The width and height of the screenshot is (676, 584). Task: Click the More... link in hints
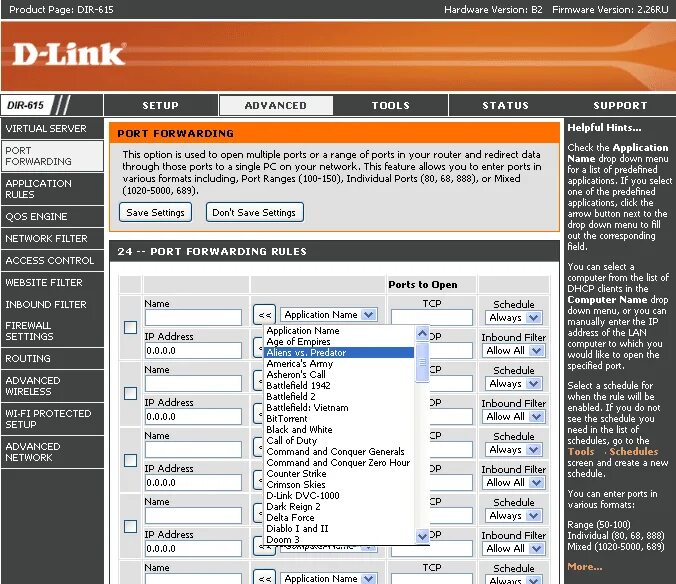point(585,567)
